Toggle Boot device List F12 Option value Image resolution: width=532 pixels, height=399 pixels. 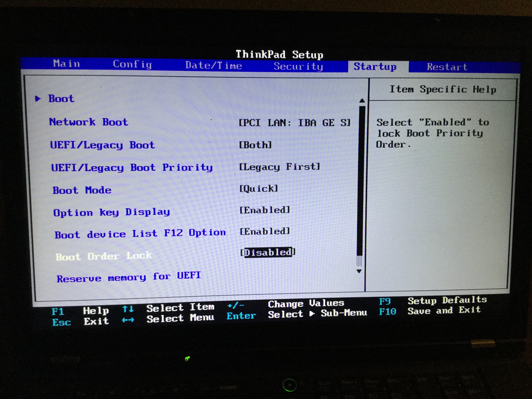click(265, 231)
